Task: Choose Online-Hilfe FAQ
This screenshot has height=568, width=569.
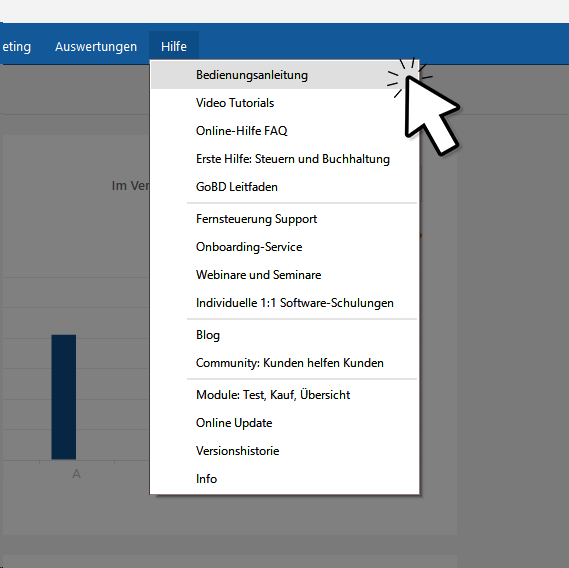Action: coord(285,131)
